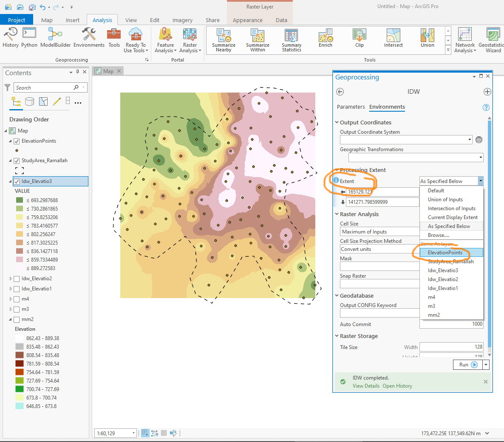Open the Imagery ribbon tab
This screenshot has width=504, height=442.
point(182,20)
